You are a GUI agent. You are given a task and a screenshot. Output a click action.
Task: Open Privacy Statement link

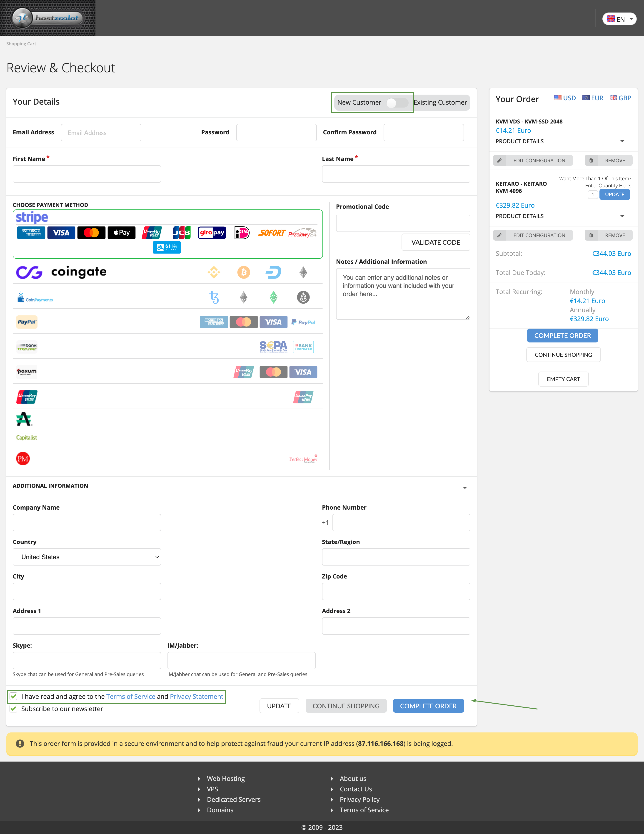196,696
